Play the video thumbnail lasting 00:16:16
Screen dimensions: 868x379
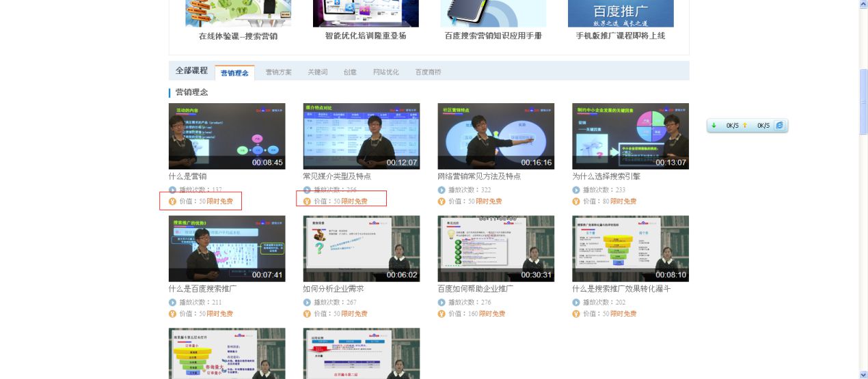tap(496, 136)
